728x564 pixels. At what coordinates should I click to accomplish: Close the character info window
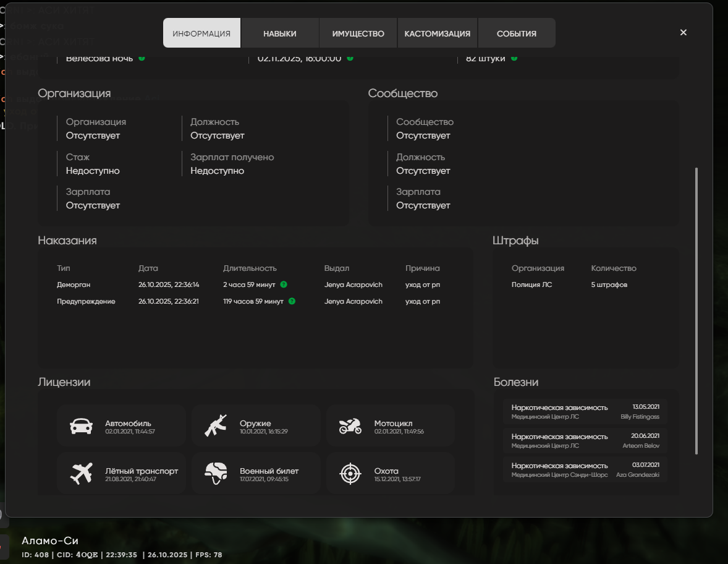click(683, 33)
